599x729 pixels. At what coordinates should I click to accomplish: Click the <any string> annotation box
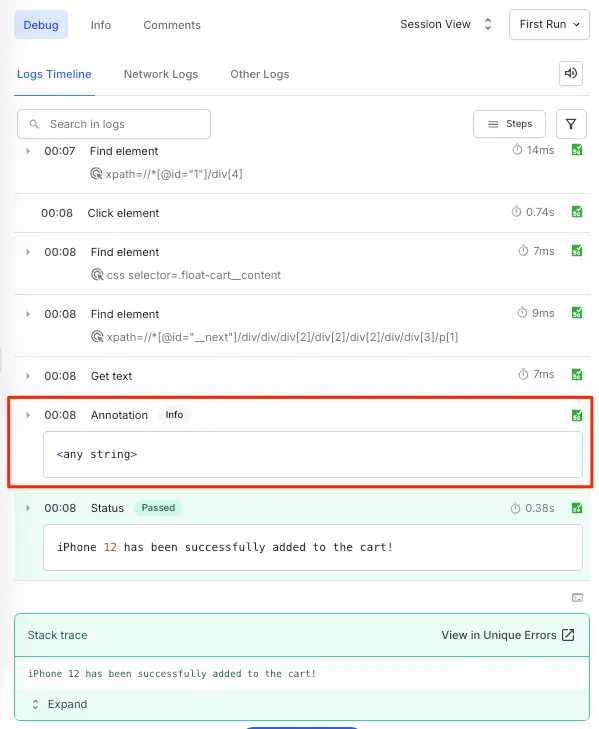(313, 454)
